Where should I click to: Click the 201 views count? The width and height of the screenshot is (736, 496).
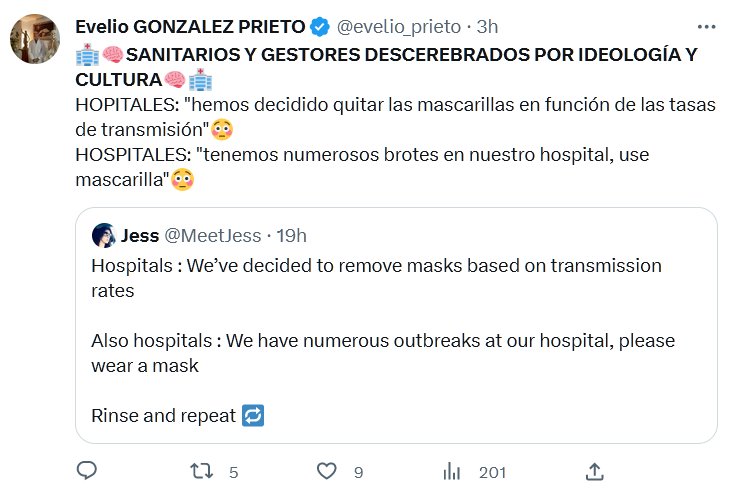[x=492, y=471]
